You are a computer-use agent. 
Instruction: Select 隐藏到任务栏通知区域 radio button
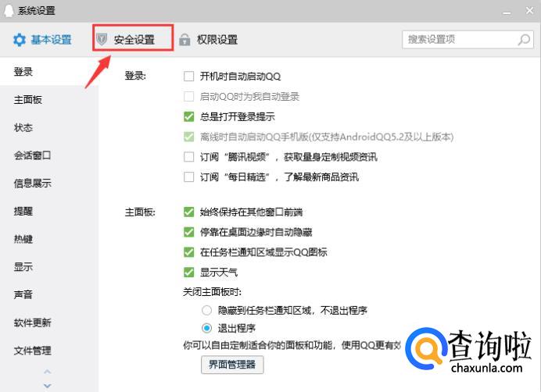pyautogui.click(x=206, y=310)
